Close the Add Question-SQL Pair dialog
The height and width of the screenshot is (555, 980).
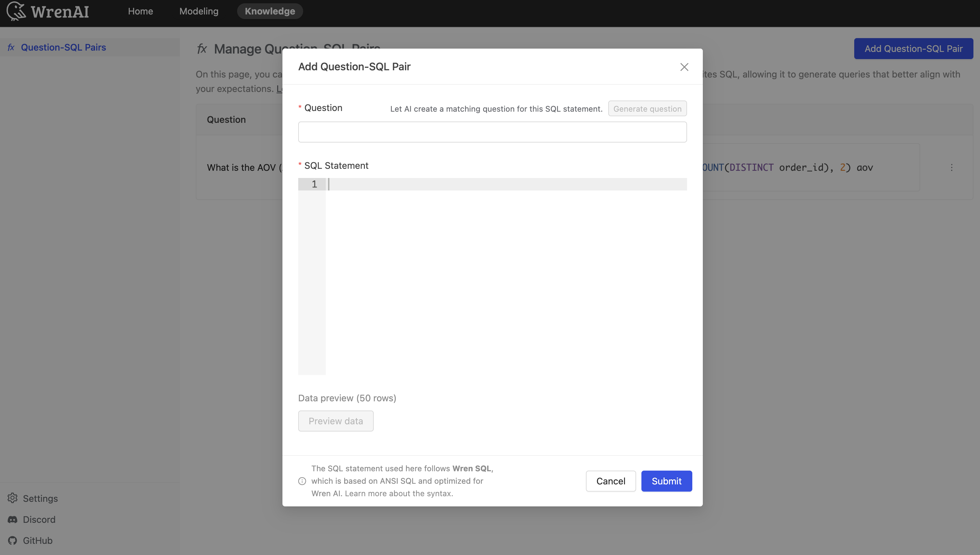tap(684, 67)
